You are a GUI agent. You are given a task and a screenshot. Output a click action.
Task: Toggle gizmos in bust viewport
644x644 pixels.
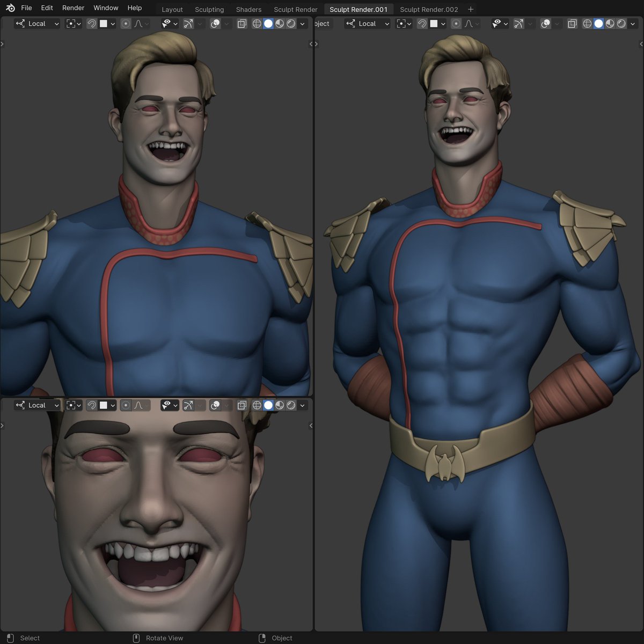pyautogui.click(x=188, y=24)
